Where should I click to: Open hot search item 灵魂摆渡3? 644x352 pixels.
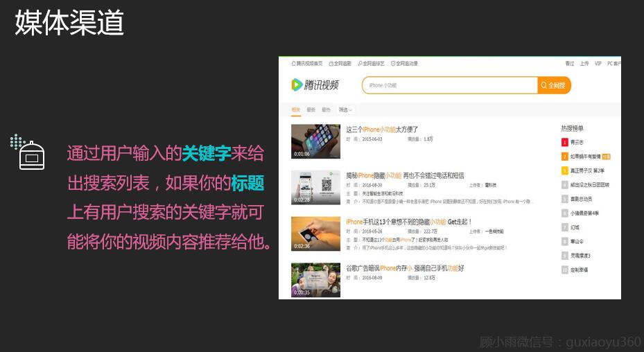(x=580, y=256)
